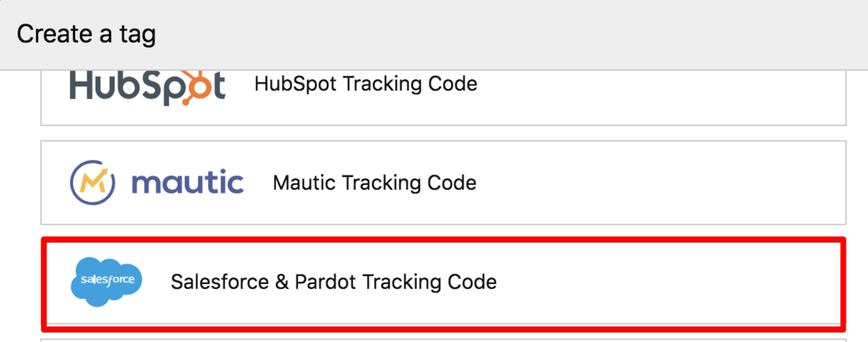Select the partially visible card below Salesforce
Image resolution: width=868 pixels, height=342 pixels.
pos(443,340)
